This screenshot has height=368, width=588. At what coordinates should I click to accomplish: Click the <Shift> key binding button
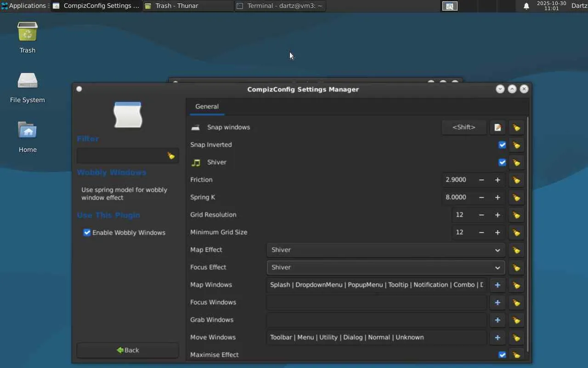(x=464, y=127)
